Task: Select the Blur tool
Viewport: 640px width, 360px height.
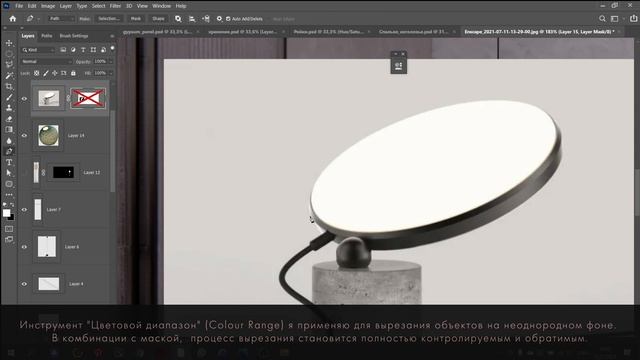Action: click(9, 141)
